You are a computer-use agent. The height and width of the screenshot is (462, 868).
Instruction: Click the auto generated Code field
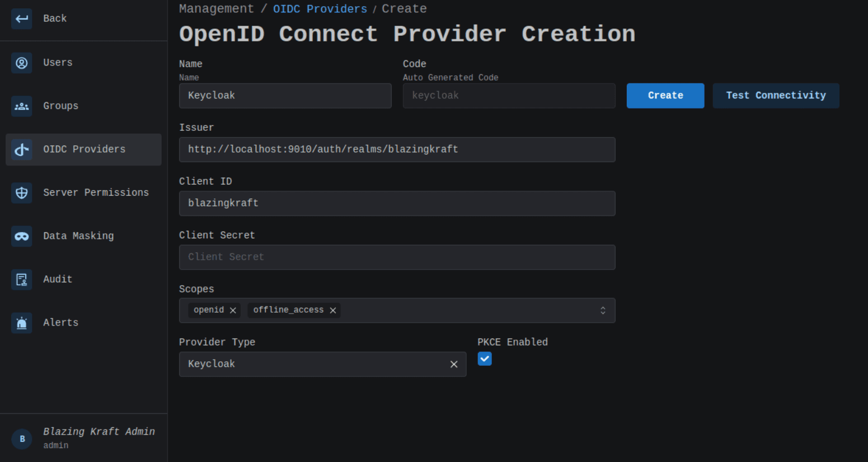[x=509, y=96]
